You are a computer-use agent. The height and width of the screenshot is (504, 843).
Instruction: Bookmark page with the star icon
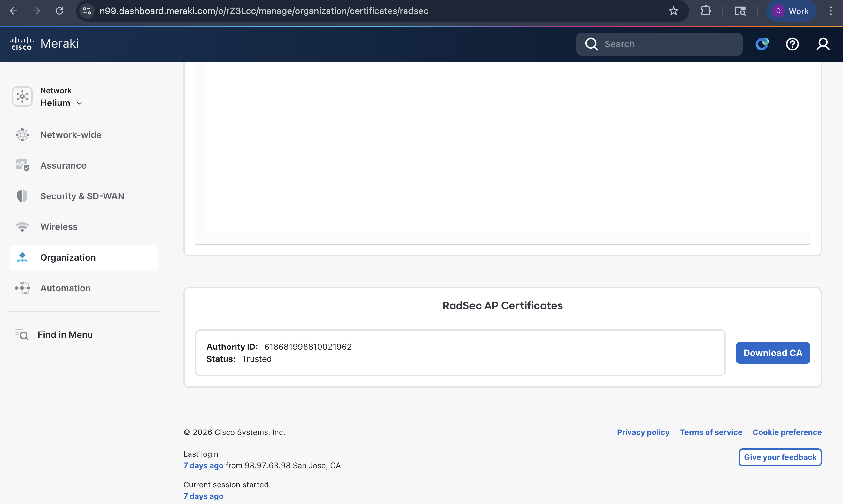click(673, 11)
